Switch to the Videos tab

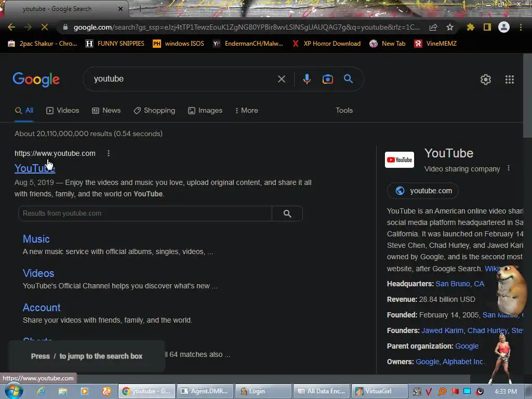tap(63, 111)
